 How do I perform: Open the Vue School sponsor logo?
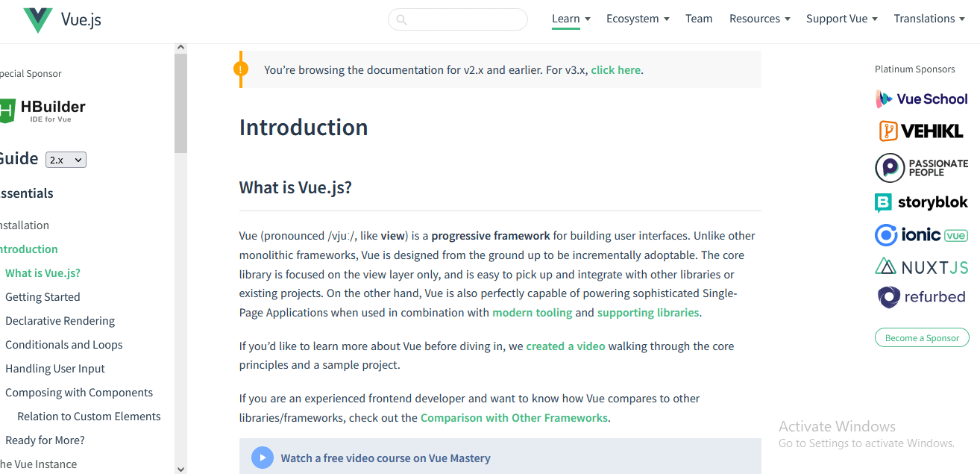click(921, 99)
